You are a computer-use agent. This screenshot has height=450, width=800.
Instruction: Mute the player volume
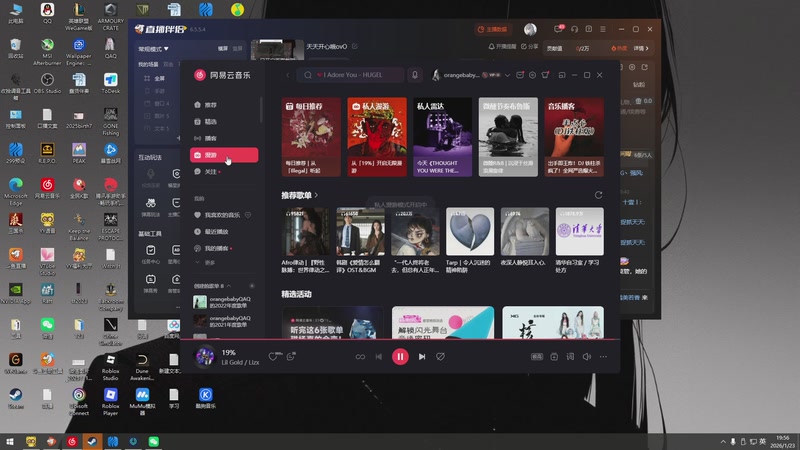coord(587,357)
